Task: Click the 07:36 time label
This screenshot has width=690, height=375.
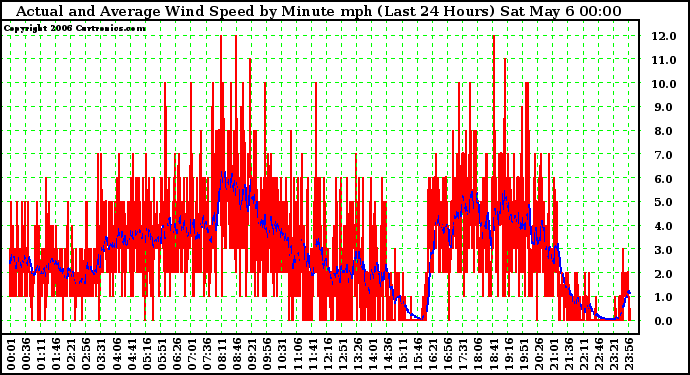Action: click(x=207, y=354)
